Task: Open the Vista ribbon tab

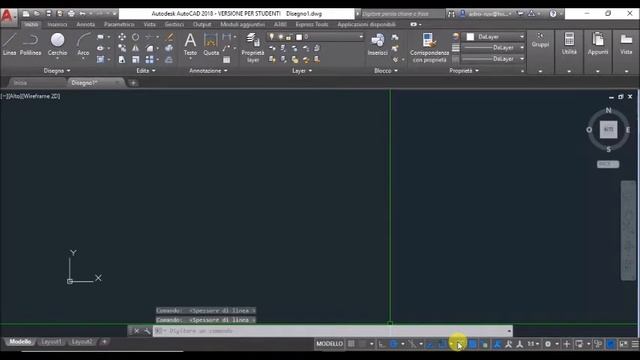Action: [x=149, y=24]
